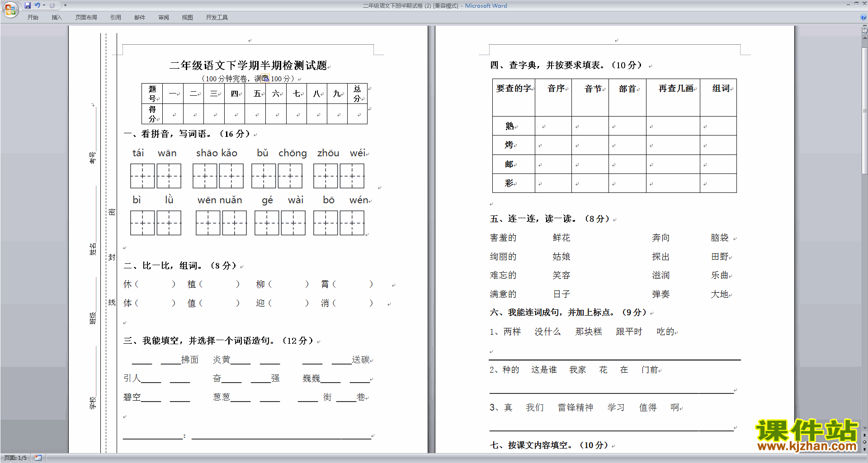Open Microsoft Word help
This screenshot has height=463, width=868.
(x=863, y=17)
